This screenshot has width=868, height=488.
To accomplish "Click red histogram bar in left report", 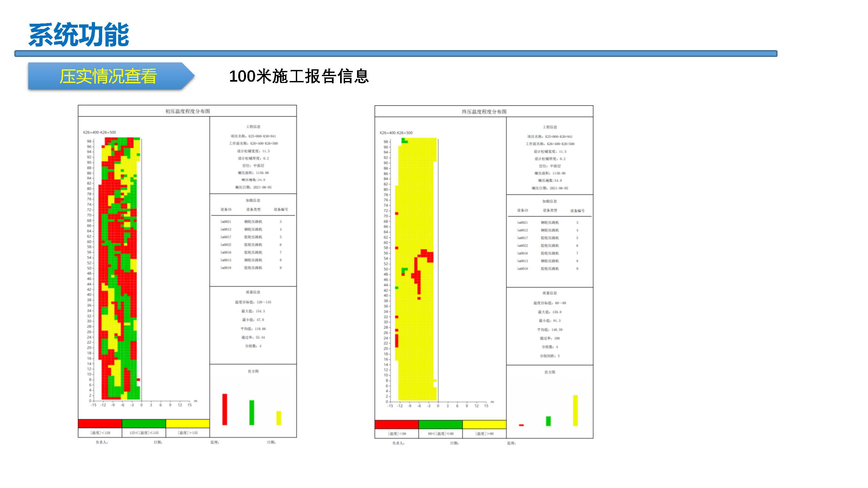I will [225, 409].
